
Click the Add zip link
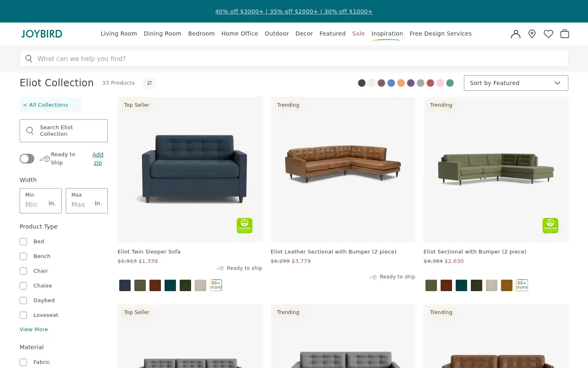(98, 159)
